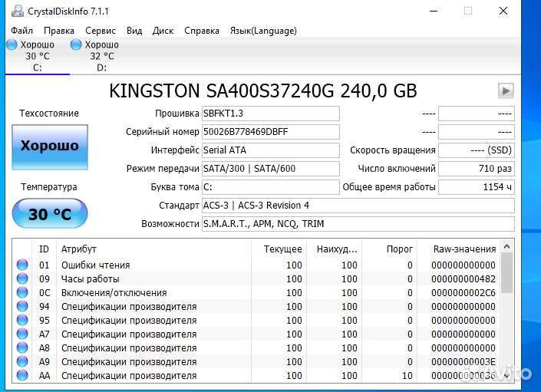Click status orb of attribute 95 row

(x=22, y=320)
